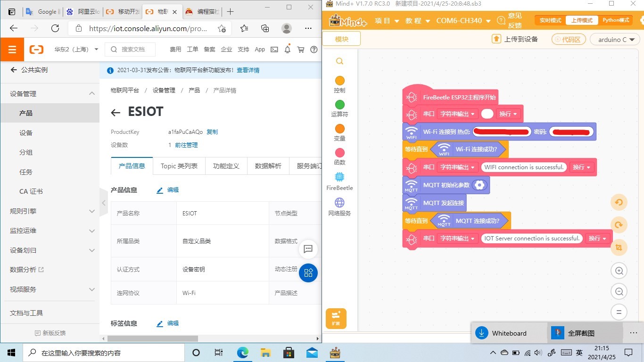Image resolution: width=644 pixels, height=362 pixels.
Task: Select the 产品信息 tab
Action: pyautogui.click(x=132, y=166)
